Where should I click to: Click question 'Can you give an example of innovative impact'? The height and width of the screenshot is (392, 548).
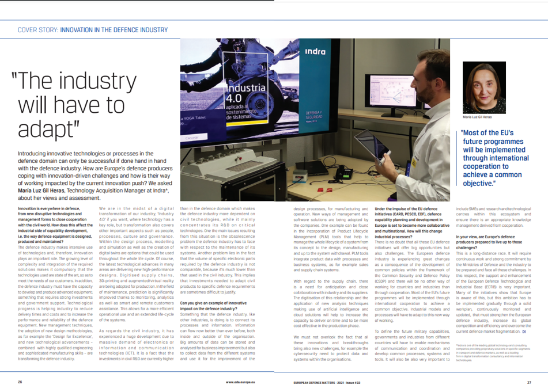[x=214, y=306]
